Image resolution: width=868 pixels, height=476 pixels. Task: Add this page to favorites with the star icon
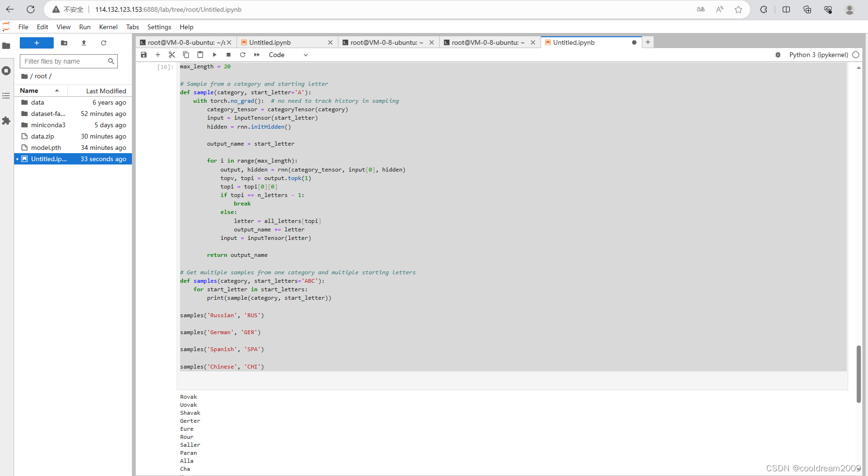pos(738,9)
